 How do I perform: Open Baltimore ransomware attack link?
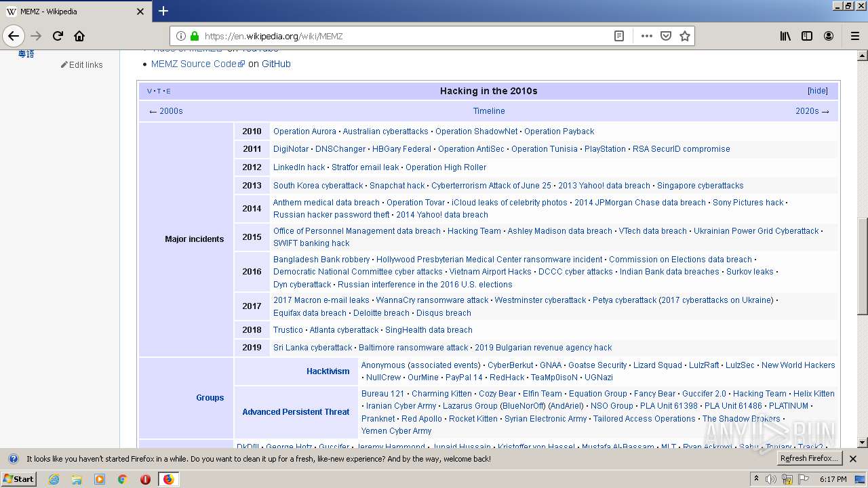(x=414, y=348)
